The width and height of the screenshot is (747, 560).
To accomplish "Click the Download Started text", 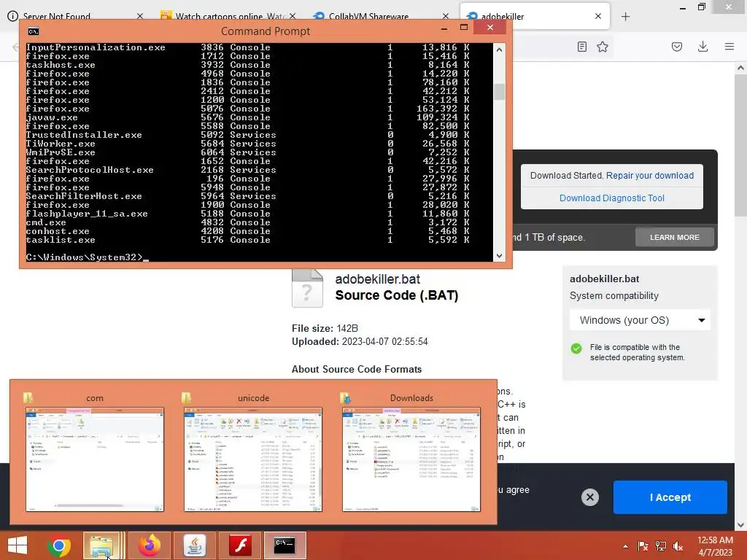I will coord(567,175).
